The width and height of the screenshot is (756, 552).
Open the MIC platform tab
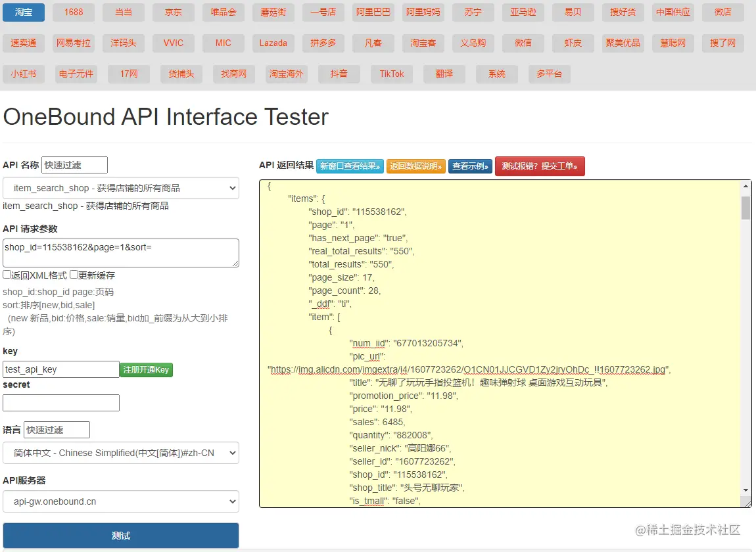click(224, 43)
